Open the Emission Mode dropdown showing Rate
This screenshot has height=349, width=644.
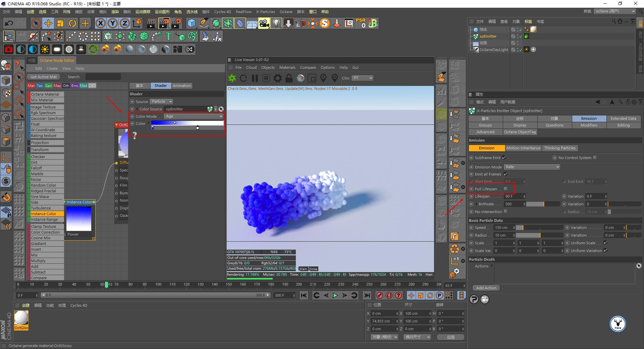[532, 167]
